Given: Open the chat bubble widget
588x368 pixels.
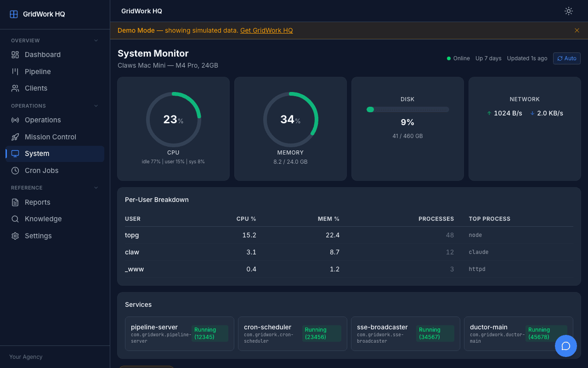Looking at the screenshot, I should pyautogui.click(x=566, y=346).
